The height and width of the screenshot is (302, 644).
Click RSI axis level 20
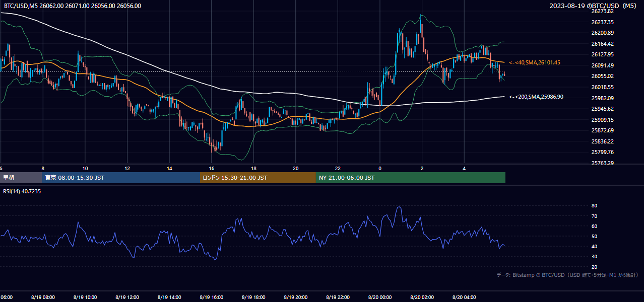click(594, 267)
